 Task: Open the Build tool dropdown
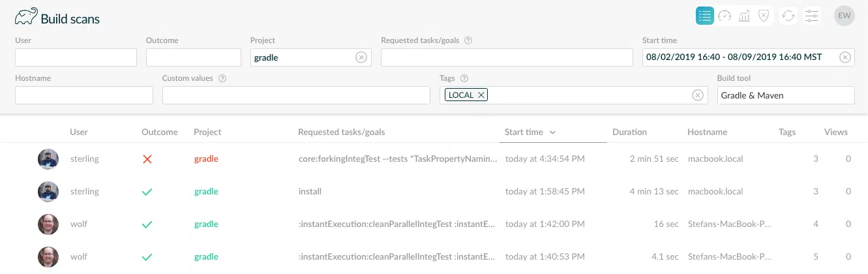[x=785, y=95]
